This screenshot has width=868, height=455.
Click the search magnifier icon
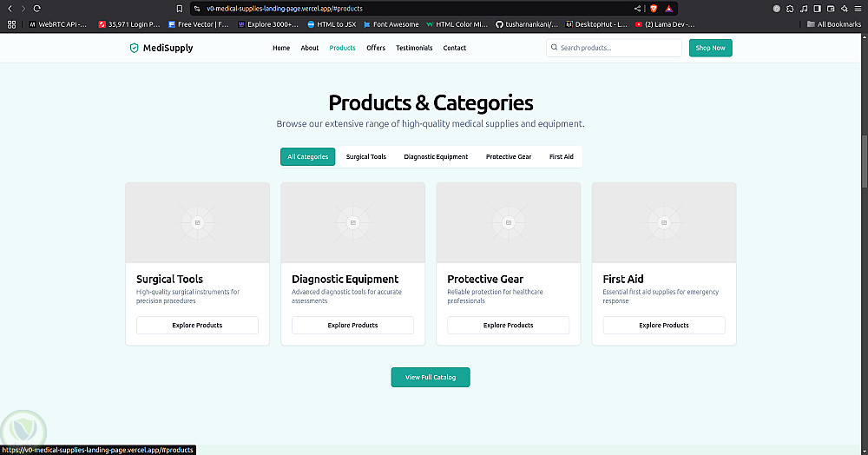pyautogui.click(x=554, y=48)
